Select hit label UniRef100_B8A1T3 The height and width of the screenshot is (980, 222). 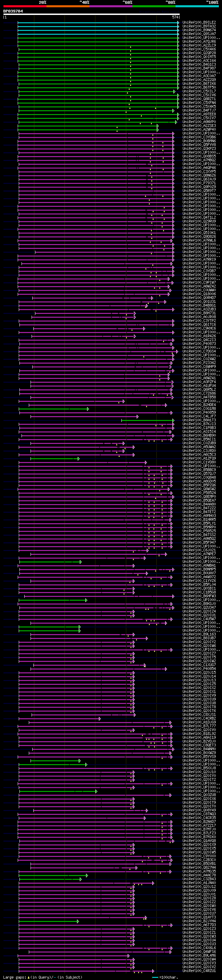199,420
